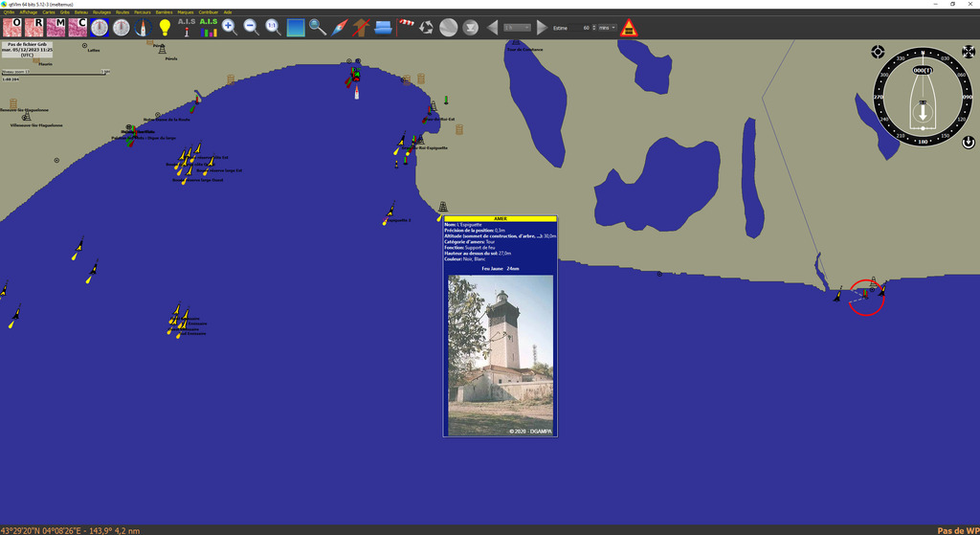This screenshot has width=980, height=535.
Task: Click the blue folder grib icon
Action: (x=383, y=28)
